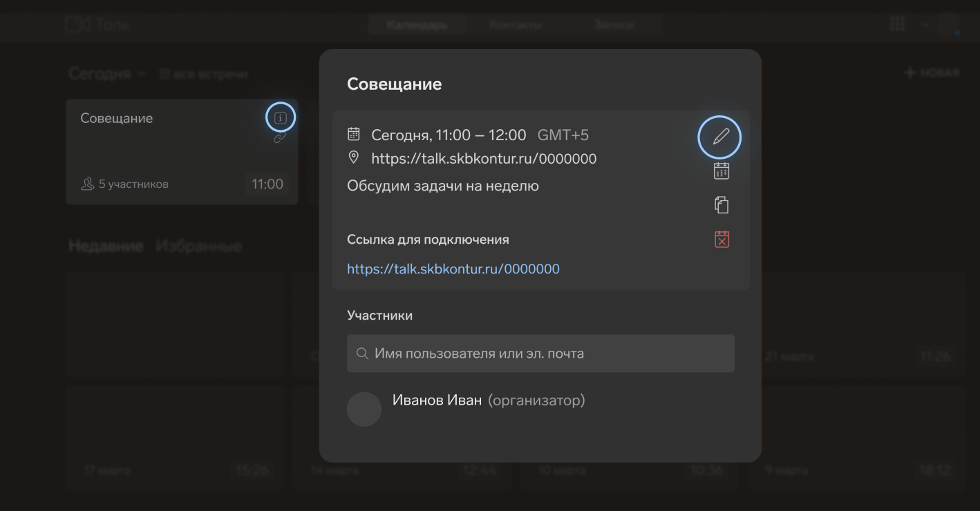Open the Сегодня dropdown

pyautogui.click(x=107, y=73)
